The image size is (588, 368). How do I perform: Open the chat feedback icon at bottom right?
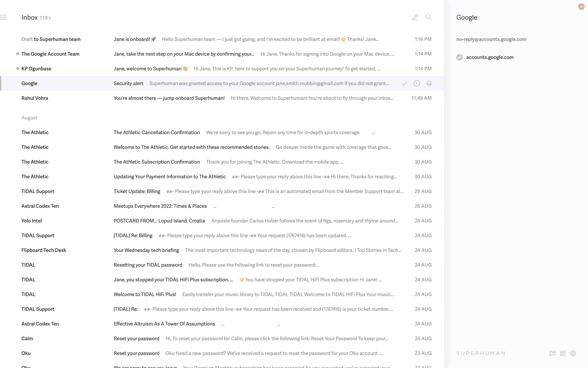click(x=552, y=353)
